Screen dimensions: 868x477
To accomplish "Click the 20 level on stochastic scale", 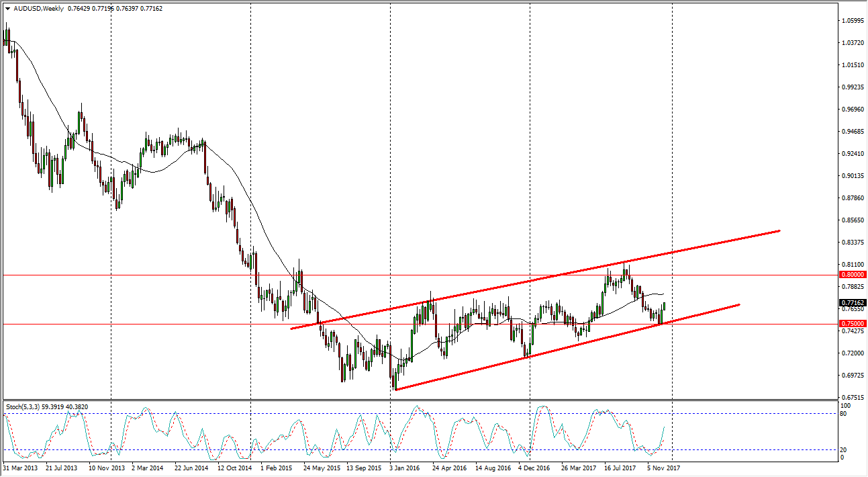I will [x=845, y=449].
